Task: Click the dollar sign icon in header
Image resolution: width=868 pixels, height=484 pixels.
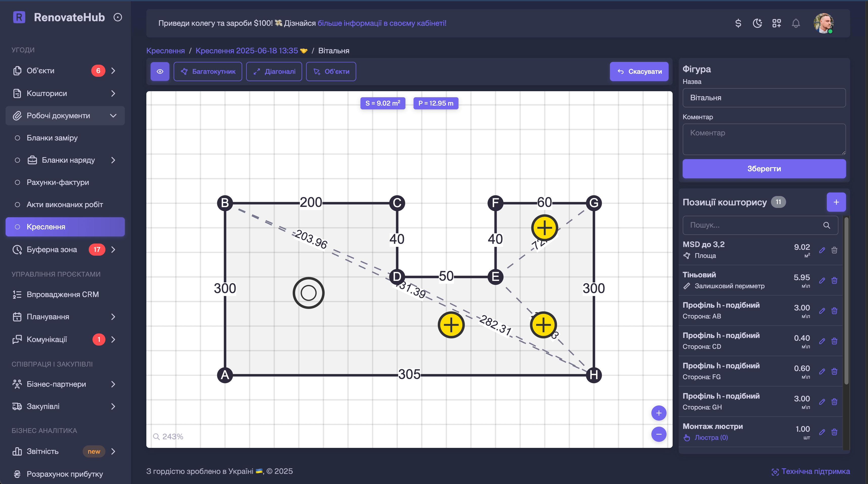Action: [x=738, y=23]
